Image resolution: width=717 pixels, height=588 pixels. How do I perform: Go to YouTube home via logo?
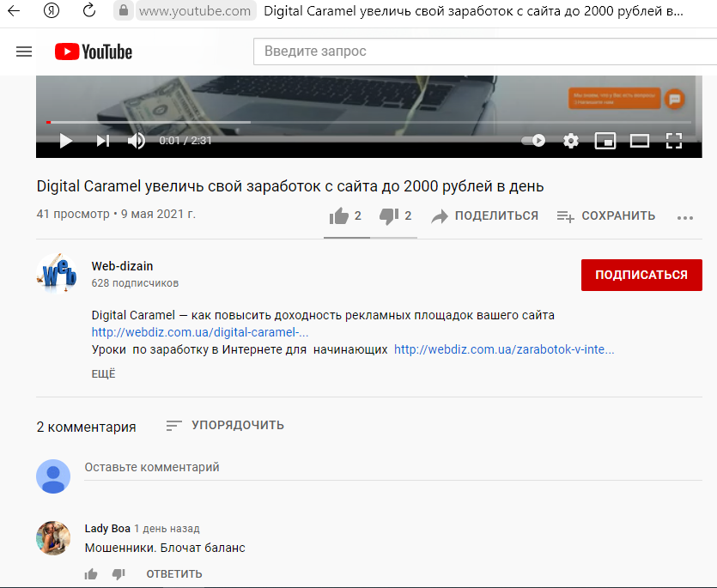click(x=94, y=52)
